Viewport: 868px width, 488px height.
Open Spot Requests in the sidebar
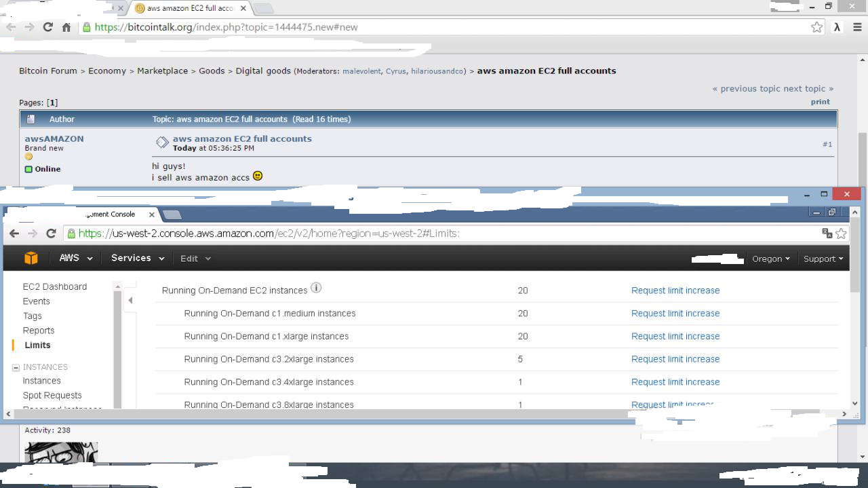click(x=52, y=395)
